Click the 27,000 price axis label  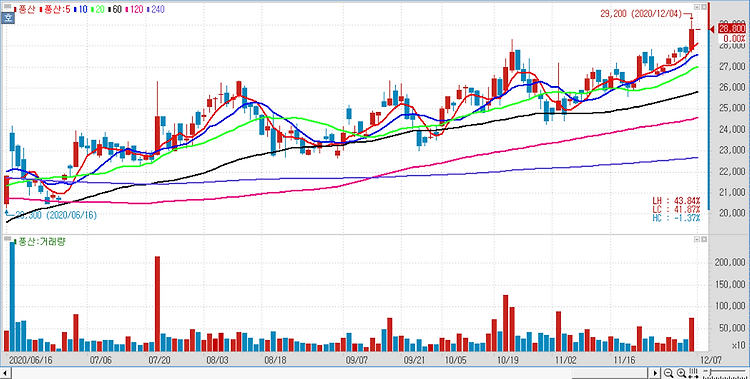[732, 67]
